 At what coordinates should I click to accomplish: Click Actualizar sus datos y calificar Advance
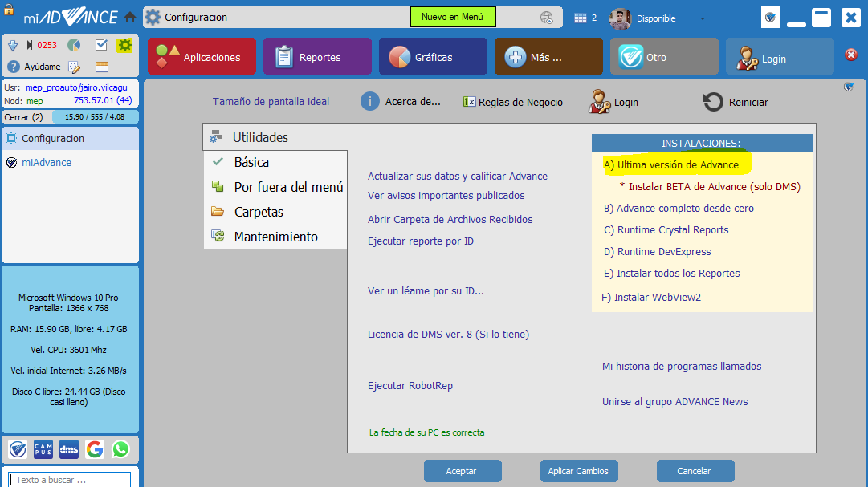tap(457, 176)
